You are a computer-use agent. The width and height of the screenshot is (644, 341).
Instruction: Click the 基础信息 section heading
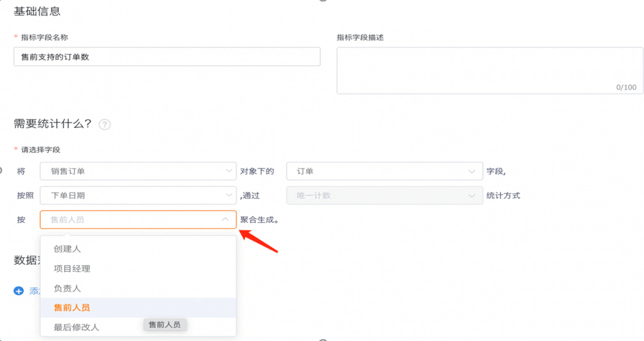tap(37, 11)
